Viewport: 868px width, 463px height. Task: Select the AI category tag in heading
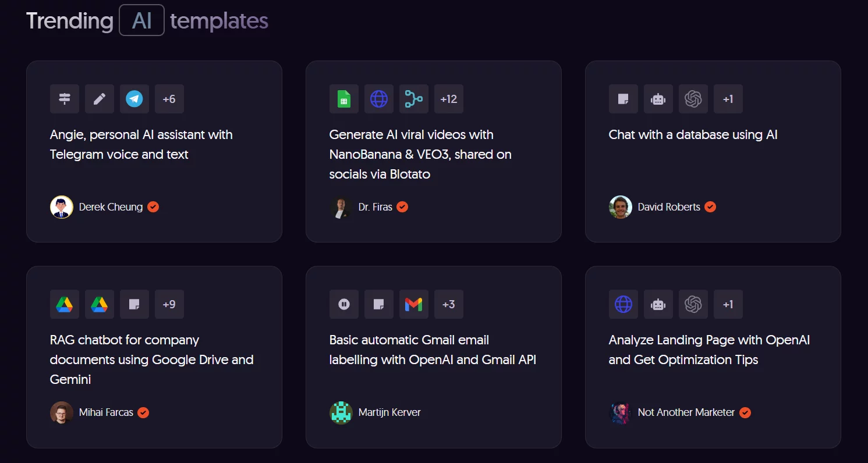coord(142,20)
